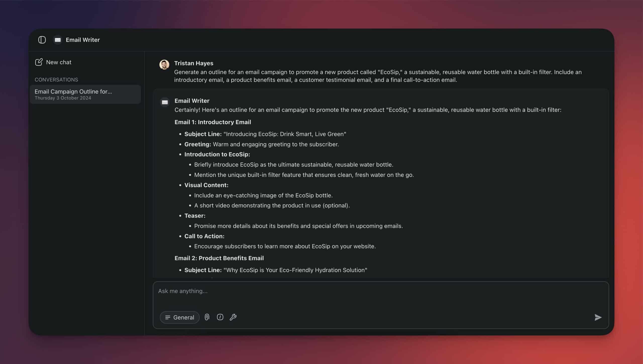
Task: Click the Thursday 3 October 2024 date line
Action: coord(63,98)
